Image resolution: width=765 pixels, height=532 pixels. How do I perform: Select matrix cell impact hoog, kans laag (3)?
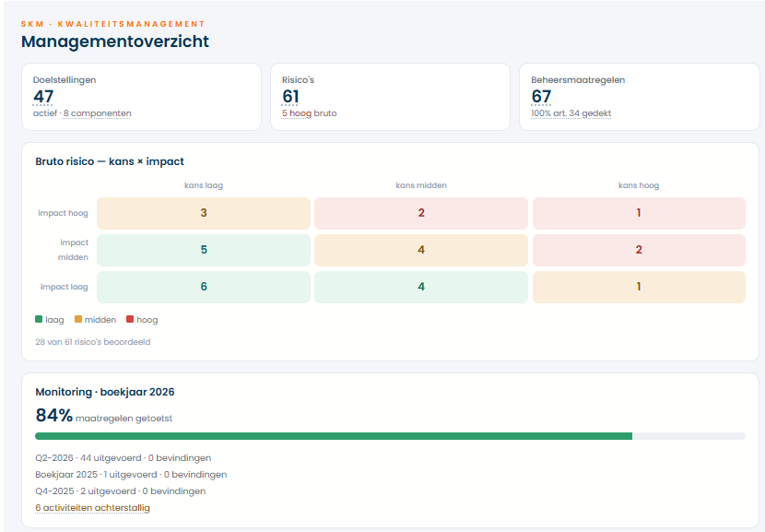pos(204,213)
